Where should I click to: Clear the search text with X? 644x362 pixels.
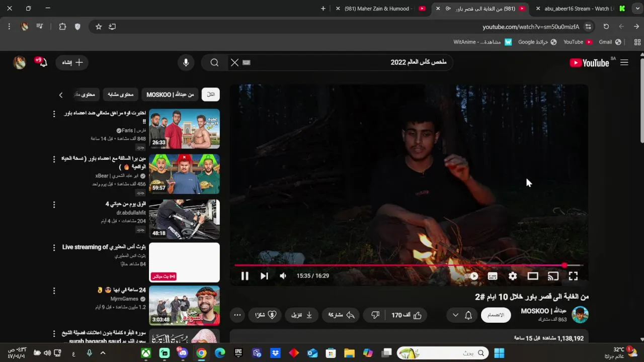pyautogui.click(x=234, y=62)
